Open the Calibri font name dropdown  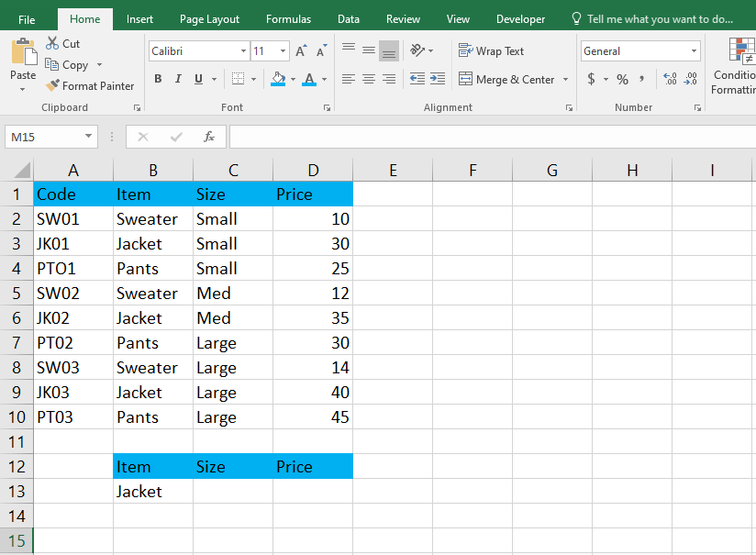[x=243, y=51]
